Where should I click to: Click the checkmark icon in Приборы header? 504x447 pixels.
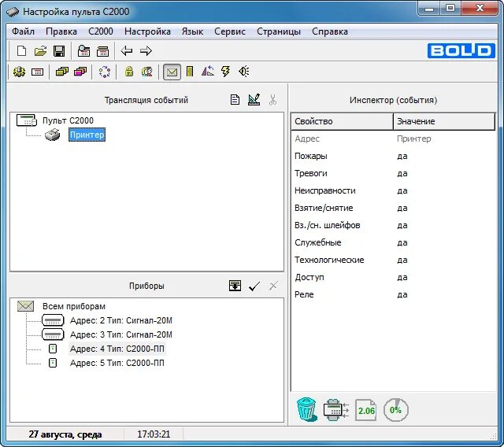click(254, 286)
